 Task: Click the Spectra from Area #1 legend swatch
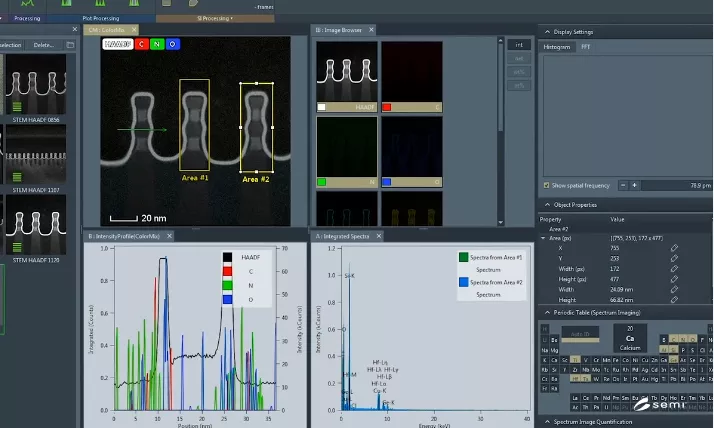coord(464,257)
